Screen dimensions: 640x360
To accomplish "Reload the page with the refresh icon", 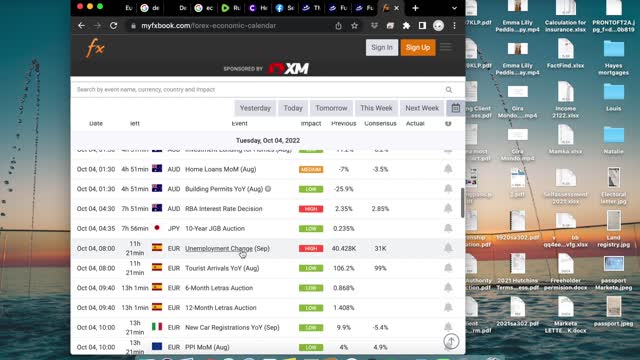I will pos(113,26).
